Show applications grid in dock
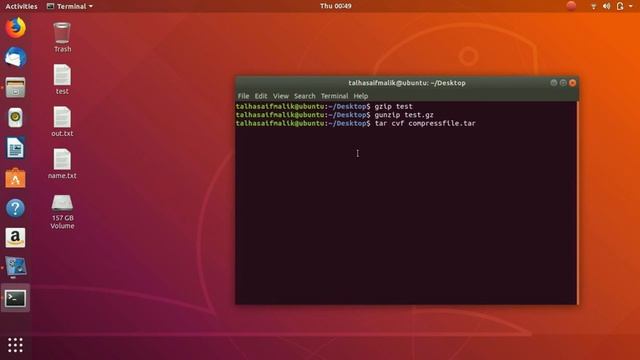Image resolution: width=640 pixels, height=360 pixels. 16,345
